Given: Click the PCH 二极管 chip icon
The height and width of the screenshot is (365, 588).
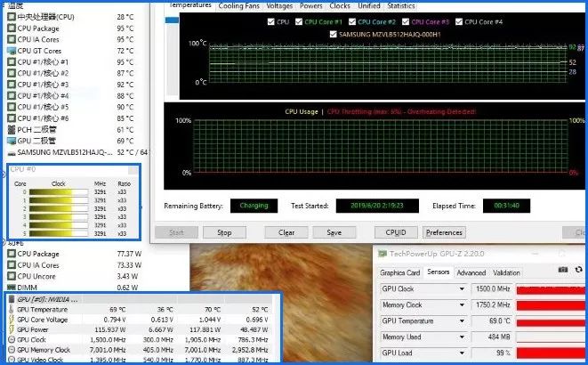Looking at the screenshot, I should pyautogui.click(x=12, y=130).
